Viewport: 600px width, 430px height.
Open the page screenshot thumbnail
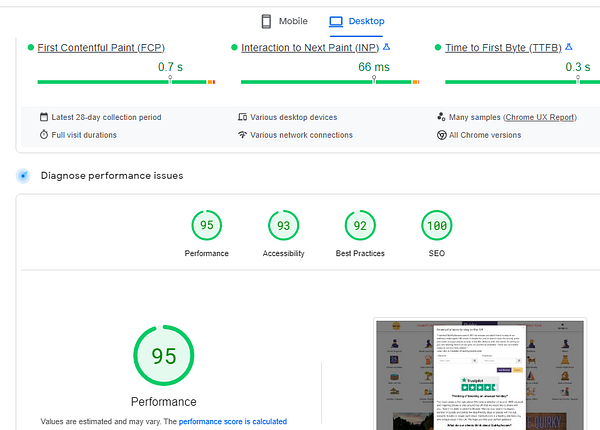pyautogui.click(x=480, y=374)
